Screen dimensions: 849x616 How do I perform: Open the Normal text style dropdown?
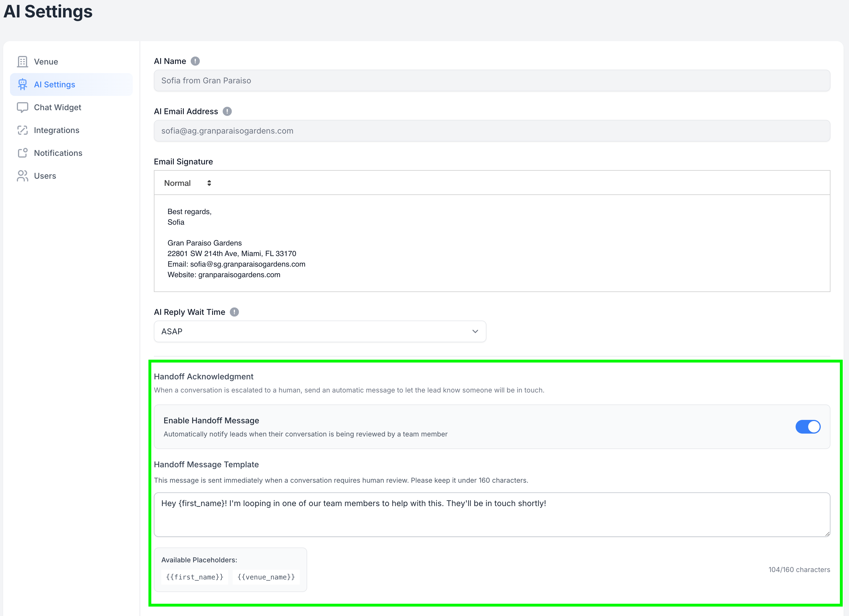[188, 183]
